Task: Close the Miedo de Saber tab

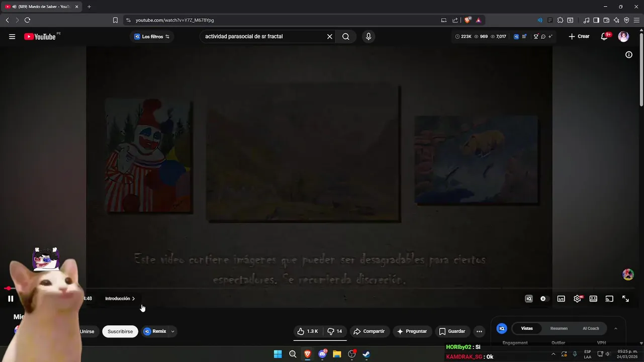Action: pyautogui.click(x=76, y=7)
